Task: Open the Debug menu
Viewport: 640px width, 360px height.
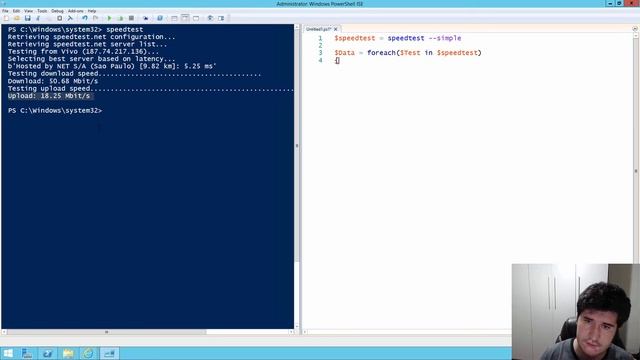Action: click(57, 11)
